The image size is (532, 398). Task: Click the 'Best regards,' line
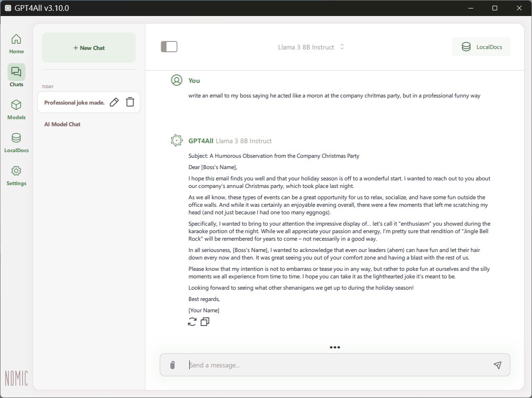(204, 299)
